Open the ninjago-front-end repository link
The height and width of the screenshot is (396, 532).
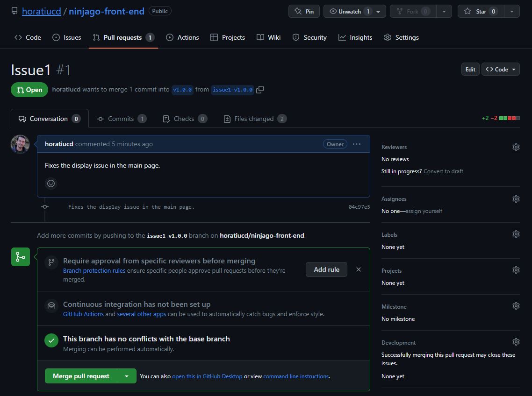click(107, 11)
